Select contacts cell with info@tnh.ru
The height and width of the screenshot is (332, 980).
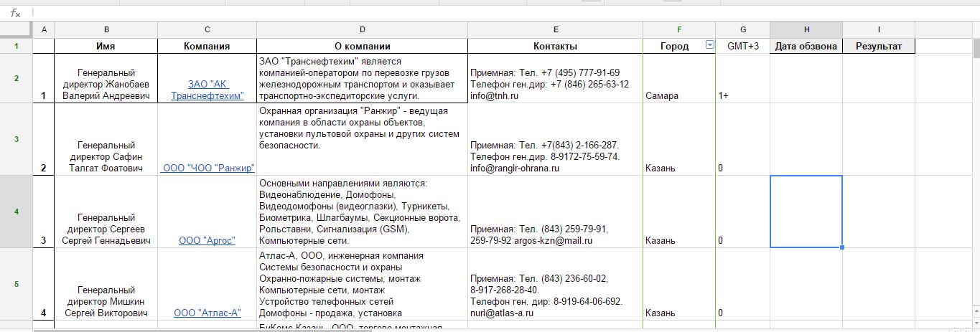pyautogui.click(x=555, y=78)
